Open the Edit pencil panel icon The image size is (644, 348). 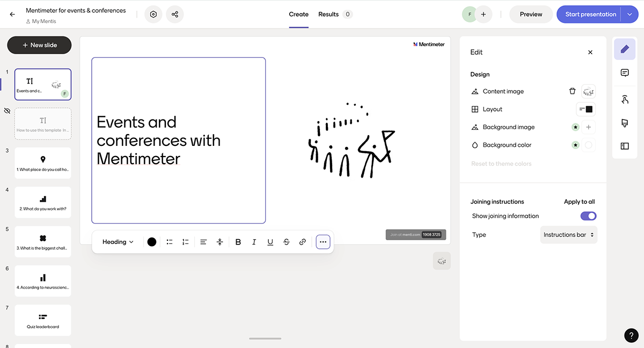[625, 49]
